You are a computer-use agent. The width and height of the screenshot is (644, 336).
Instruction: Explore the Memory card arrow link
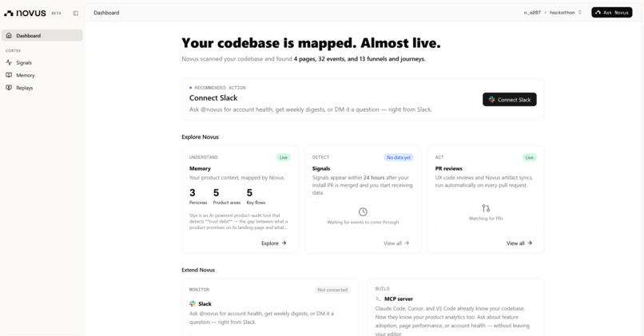click(x=274, y=243)
